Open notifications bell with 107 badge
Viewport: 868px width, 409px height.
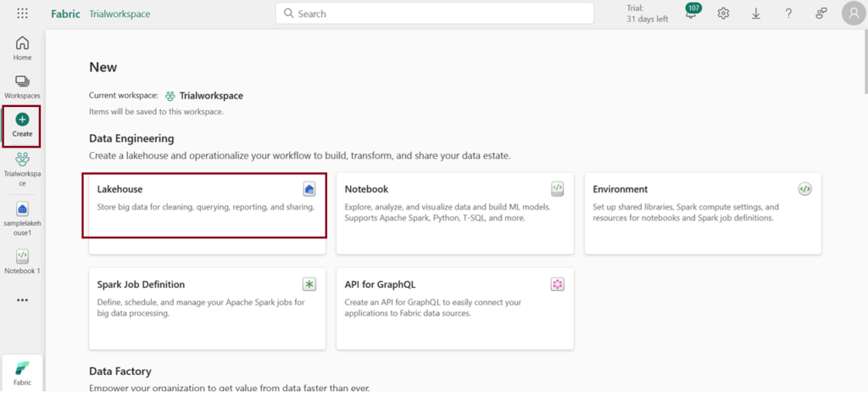(691, 14)
